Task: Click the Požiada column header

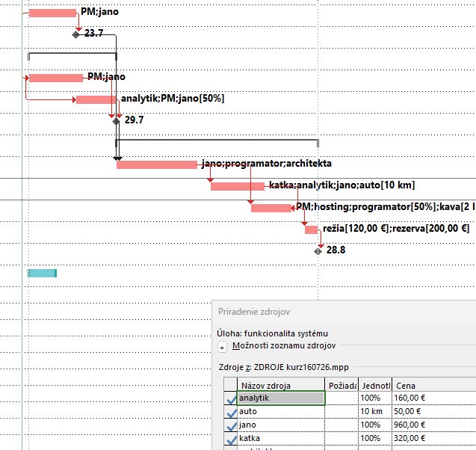Action: [x=341, y=385]
